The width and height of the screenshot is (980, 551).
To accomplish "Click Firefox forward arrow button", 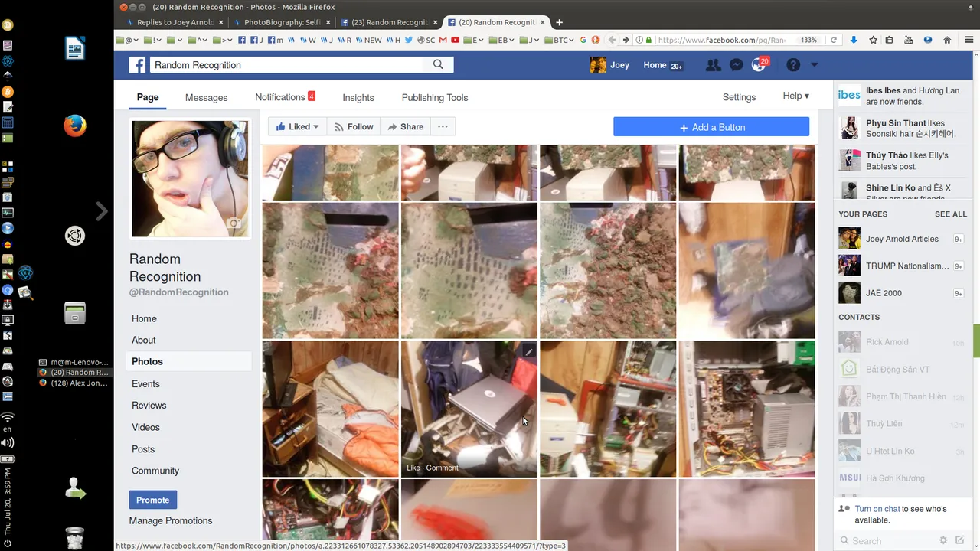I will [626, 40].
